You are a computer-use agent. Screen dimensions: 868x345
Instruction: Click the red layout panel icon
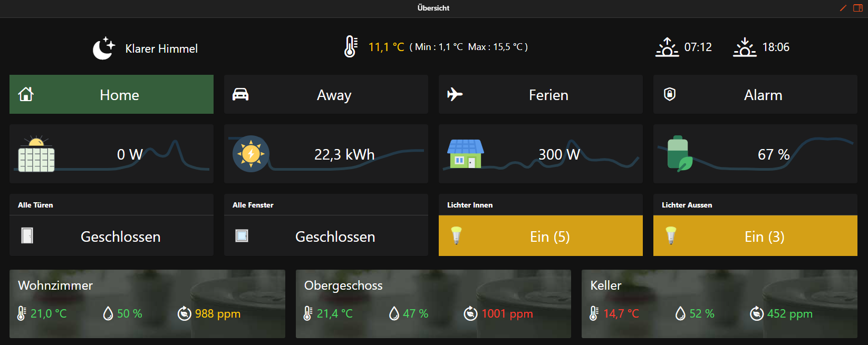[858, 8]
